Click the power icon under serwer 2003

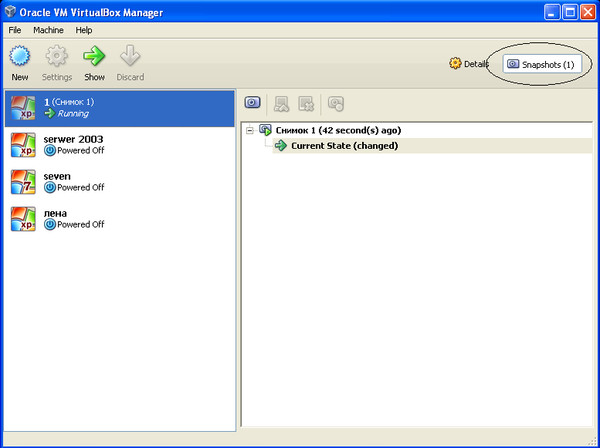pyautogui.click(x=50, y=150)
